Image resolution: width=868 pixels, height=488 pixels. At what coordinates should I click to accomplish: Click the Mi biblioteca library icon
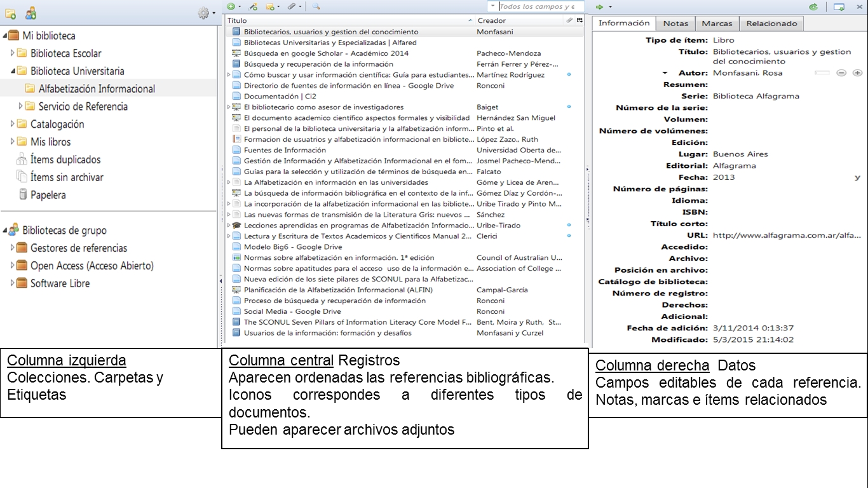tap(14, 36)
